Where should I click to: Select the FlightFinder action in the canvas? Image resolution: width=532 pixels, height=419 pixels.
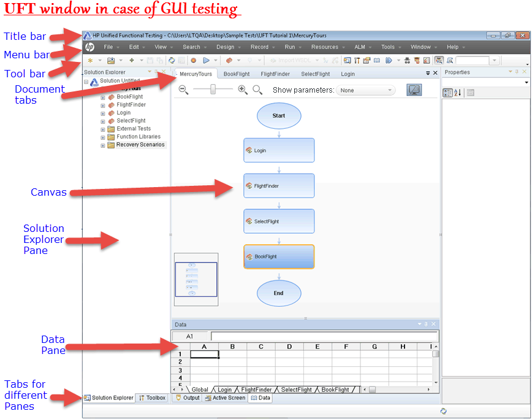coord(279,185)
